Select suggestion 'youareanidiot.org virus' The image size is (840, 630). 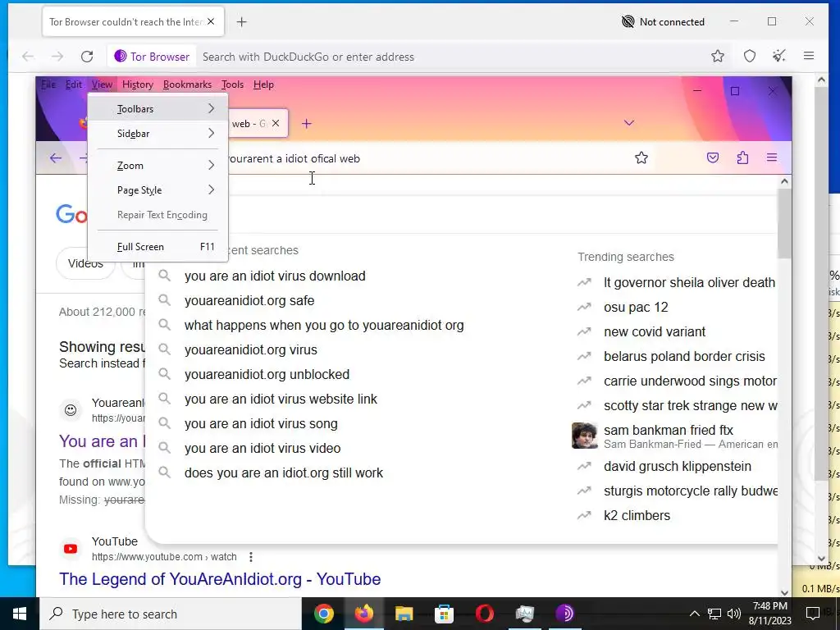(251, 349)
